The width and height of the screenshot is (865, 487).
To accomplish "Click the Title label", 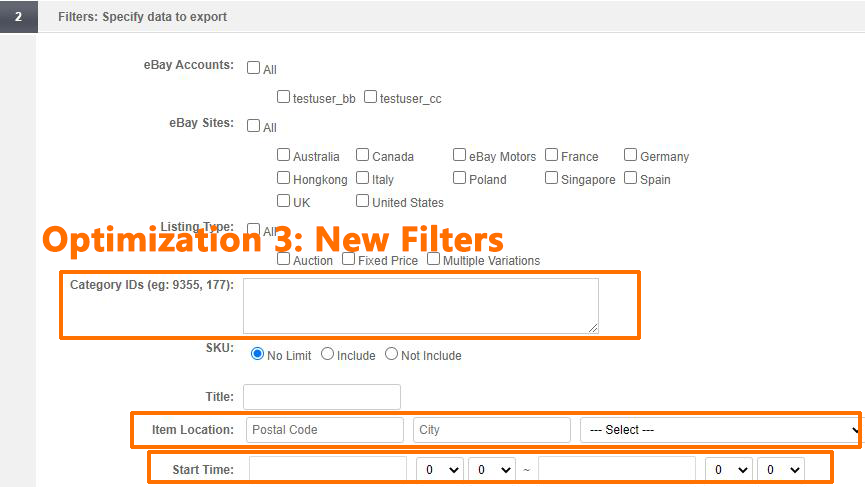I will coord(220,397).
